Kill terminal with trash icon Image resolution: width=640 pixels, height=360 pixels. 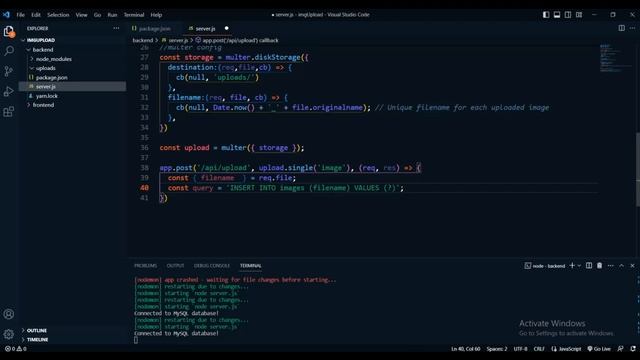click(599, 265)
